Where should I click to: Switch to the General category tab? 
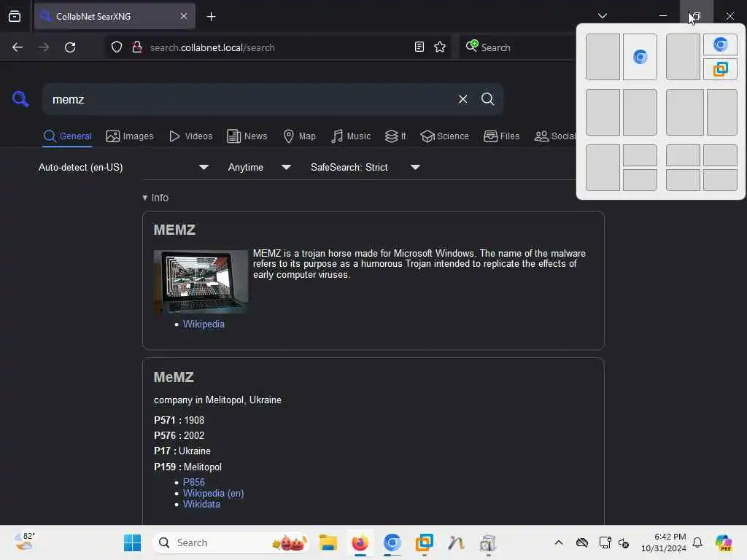coord(68,136)
